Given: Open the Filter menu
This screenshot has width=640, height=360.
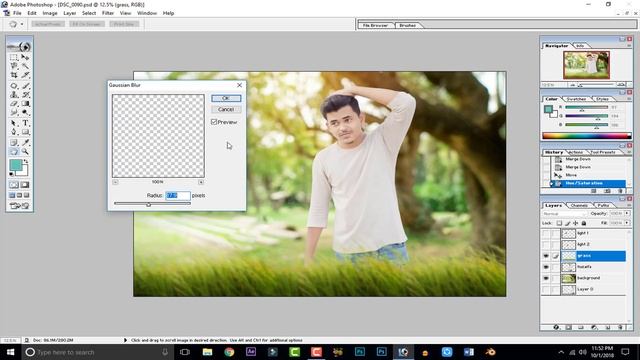Looking at the screenshot, I should click(108, 13).
